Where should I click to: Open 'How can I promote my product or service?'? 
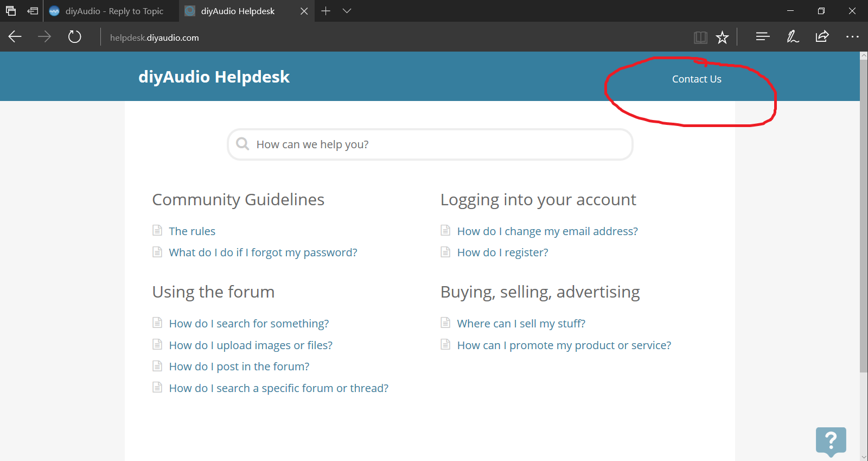(564, 345)
